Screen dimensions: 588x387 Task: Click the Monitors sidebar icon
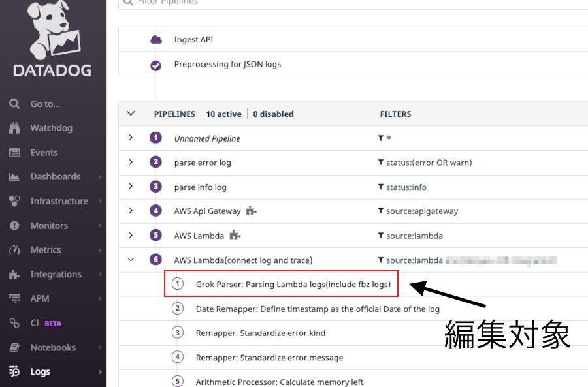pos(14,225)
